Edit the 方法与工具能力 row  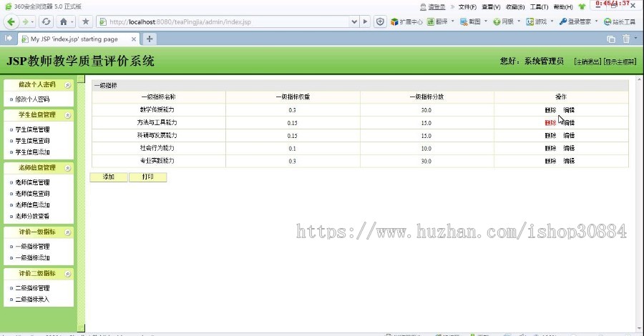coord(569,123)
